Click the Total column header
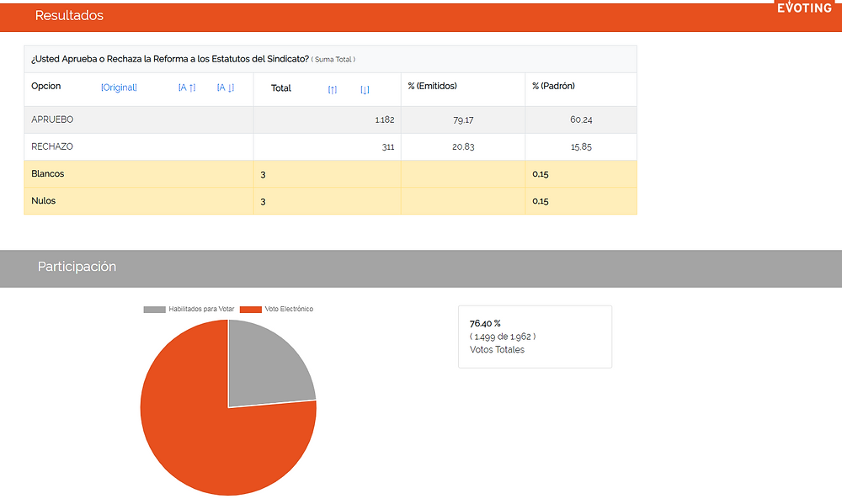The width and height of the screenshot is (842, 504). click(x=281, y=88)
